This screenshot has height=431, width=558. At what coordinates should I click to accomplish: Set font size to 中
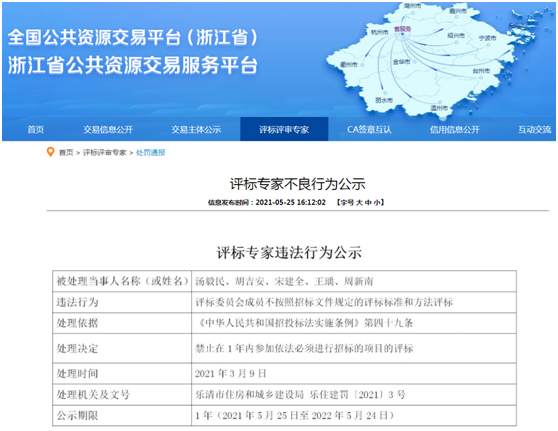coord(368,203)
